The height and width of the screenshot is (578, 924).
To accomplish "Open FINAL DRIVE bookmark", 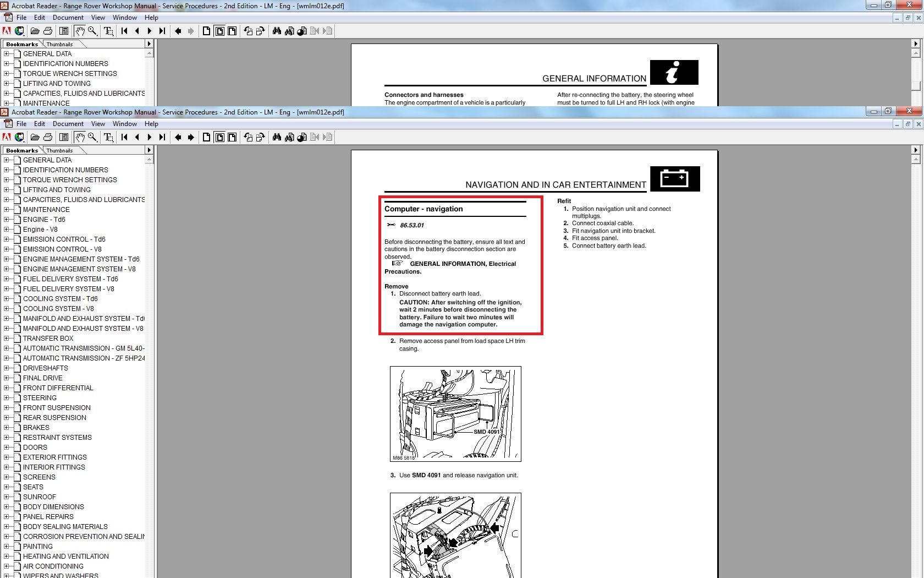I will coord(43,378).
